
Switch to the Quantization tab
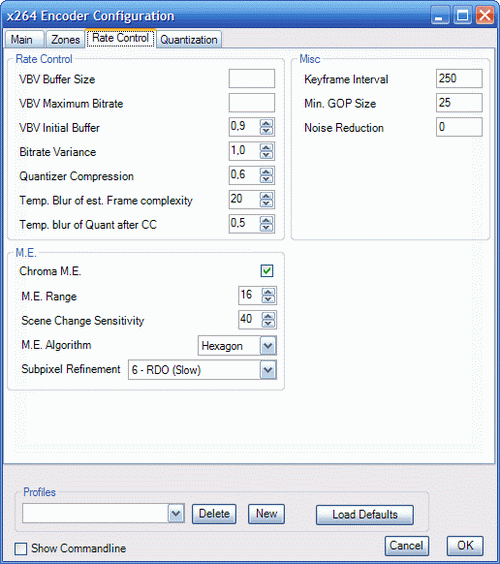pos(189,39)
